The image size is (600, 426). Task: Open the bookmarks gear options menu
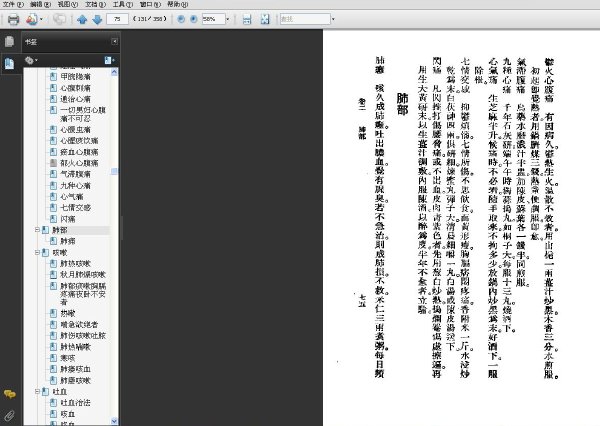[x=31, y=60]
